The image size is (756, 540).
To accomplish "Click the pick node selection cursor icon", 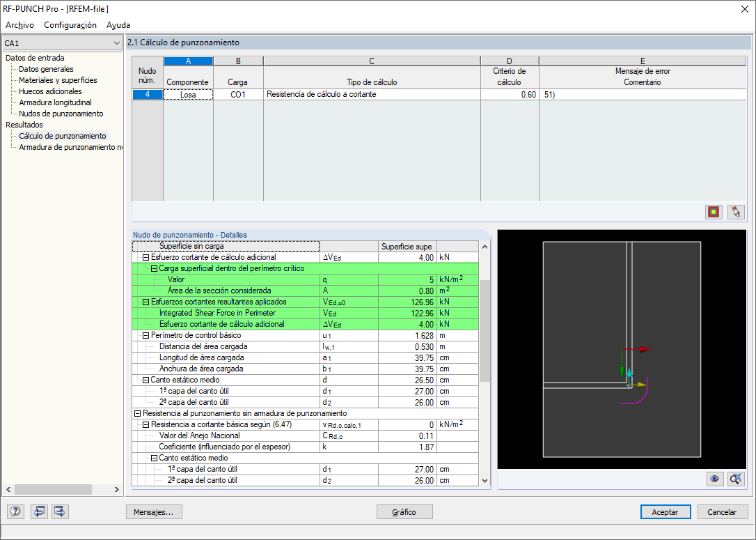I will [736, 211].
